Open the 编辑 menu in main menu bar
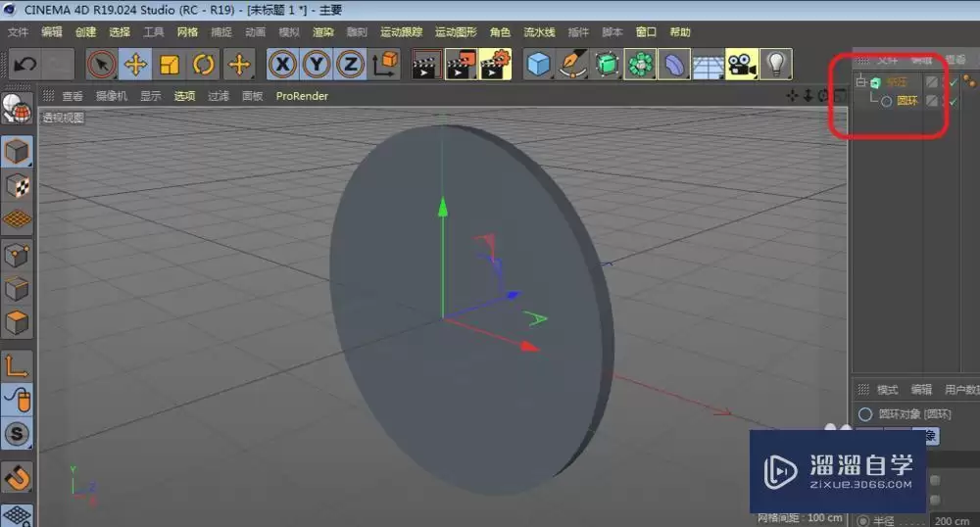The width and height of the screenshot is (980, 527). [x=52, y=32]
